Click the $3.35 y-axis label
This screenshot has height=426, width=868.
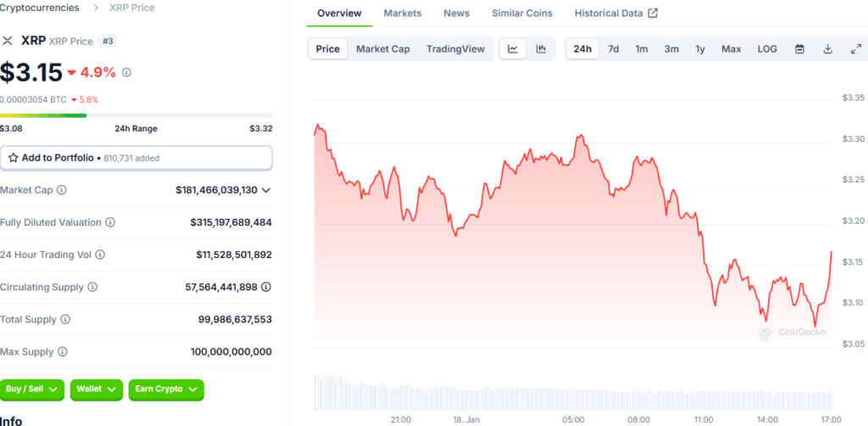pos(853,98)
